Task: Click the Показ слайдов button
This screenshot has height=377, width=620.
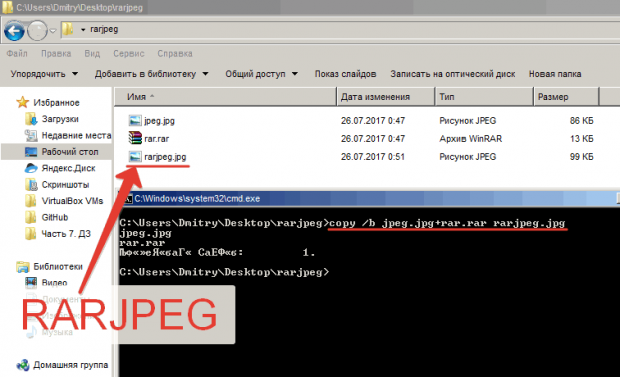Action: tap(345, 74)
